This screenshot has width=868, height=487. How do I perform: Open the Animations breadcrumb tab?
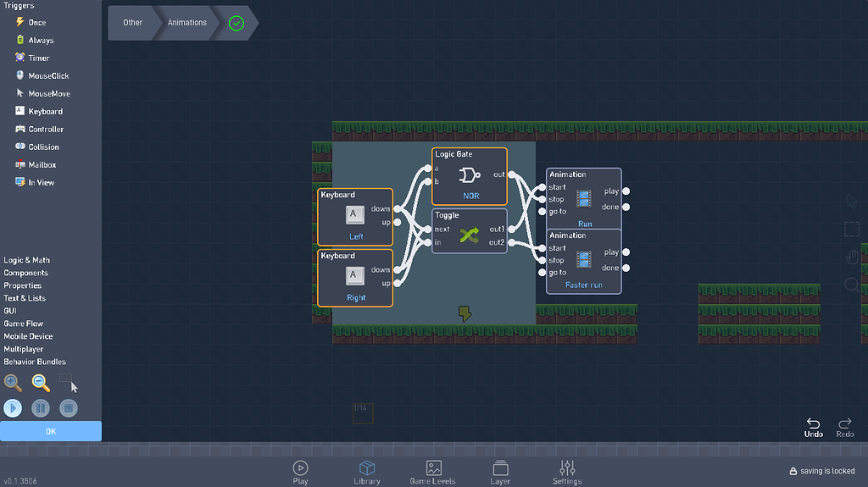[x=187, y=23]
